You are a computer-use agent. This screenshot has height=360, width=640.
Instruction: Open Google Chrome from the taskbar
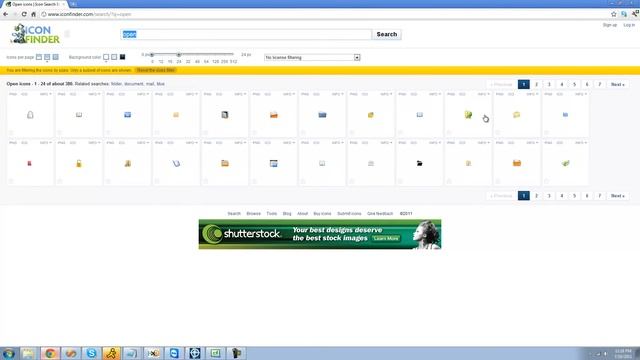[50, 353]
